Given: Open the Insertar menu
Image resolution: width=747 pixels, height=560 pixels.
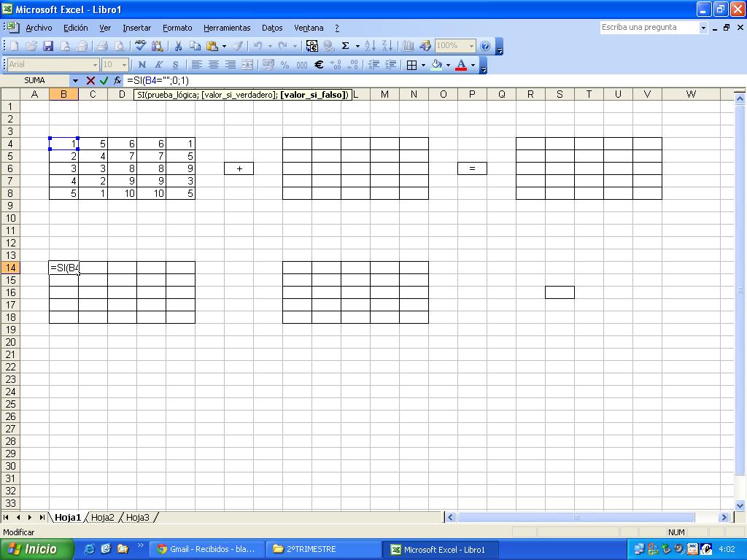Looking at the screenshot, I should pos(136,28).
